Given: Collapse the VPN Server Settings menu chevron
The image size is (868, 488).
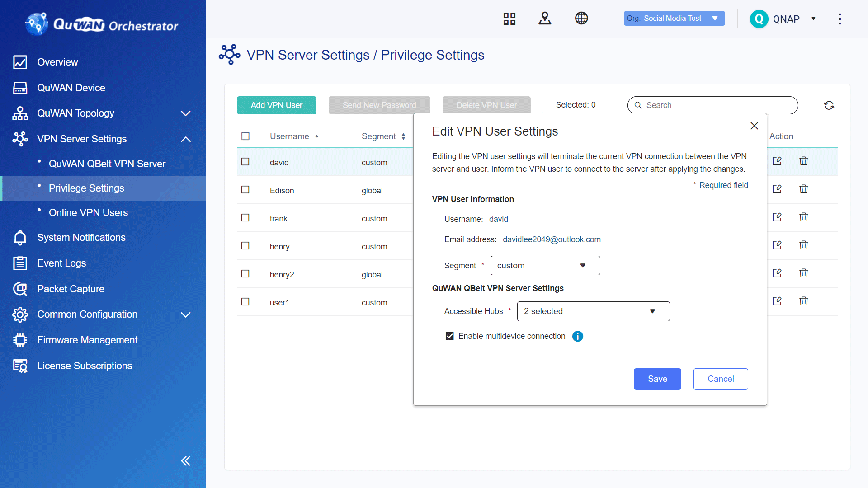Looking at the screenshot, I should point(186,139).
